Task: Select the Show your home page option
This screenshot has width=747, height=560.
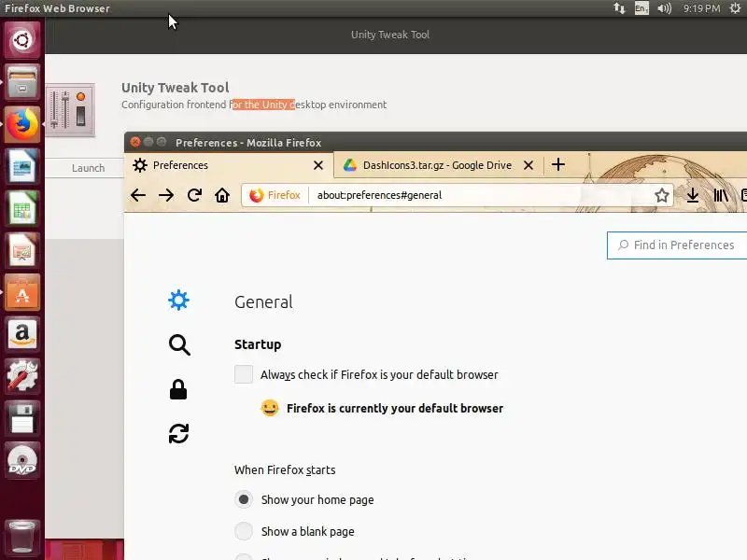Action: (244, 499)
